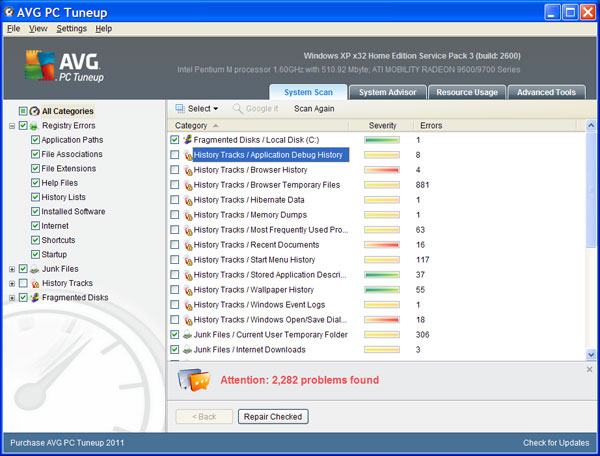Click the Fragmented Disks Local Disk row icon
This screenshot has width=600, height=456.
[x=188, y=140]
